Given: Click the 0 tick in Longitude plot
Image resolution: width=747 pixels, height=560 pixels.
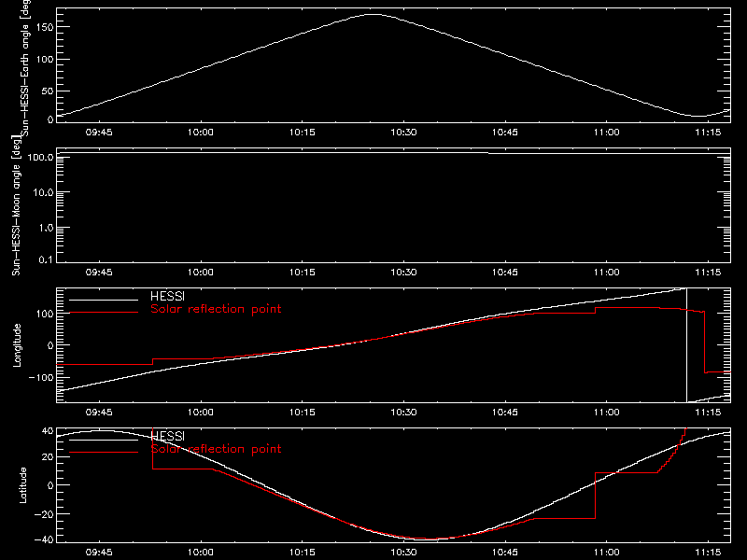Looking at the screenshot, I should point(50,345).
